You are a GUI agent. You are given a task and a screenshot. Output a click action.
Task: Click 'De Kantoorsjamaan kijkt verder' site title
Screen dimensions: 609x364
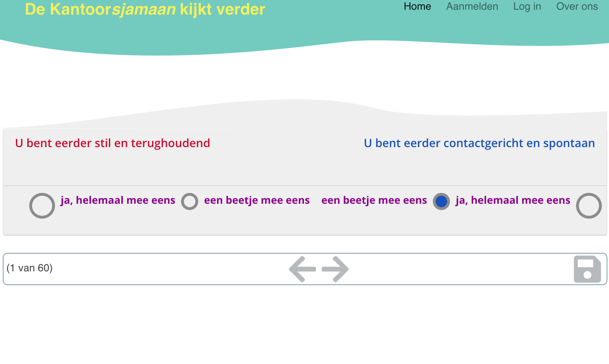145,9
